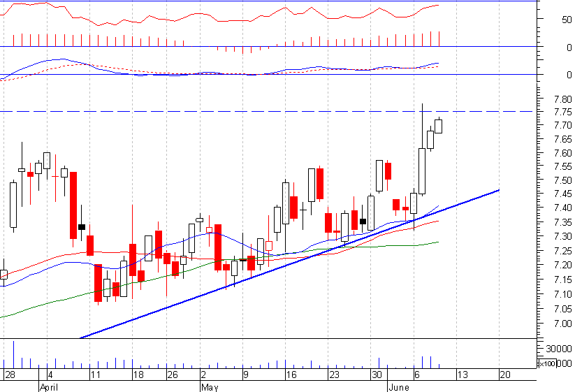Click the 7.35 price label
Image resolution: width=575 pixels, height=392 pixels.
pos(562,223)
